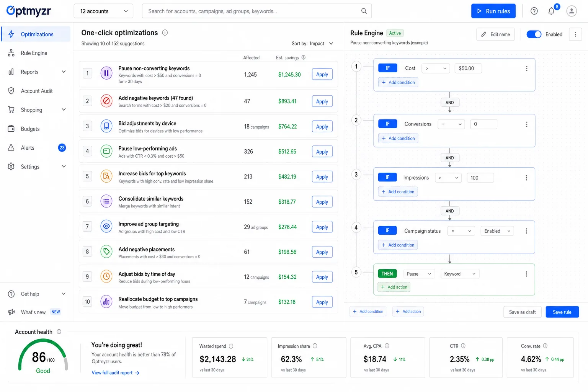Click the Edit name button
The width and height of the screenshot is (588, 392).
[x=496, y=34]
